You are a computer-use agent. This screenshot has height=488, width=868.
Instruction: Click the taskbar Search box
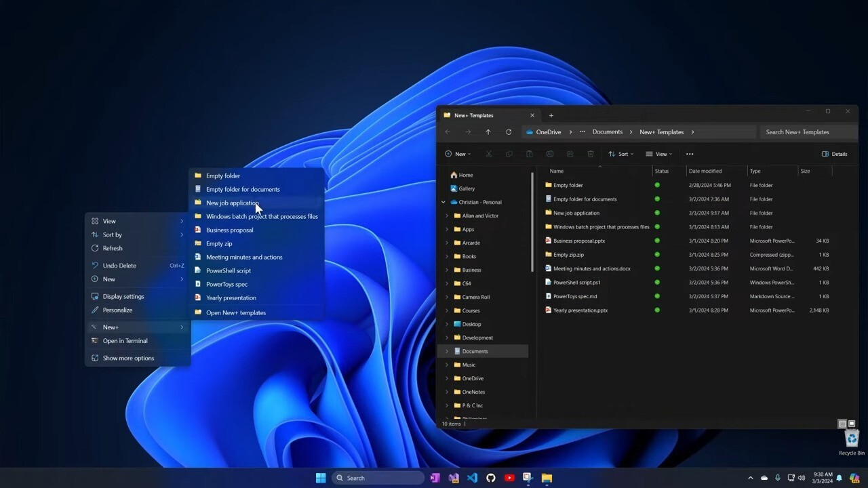point(378,478)
